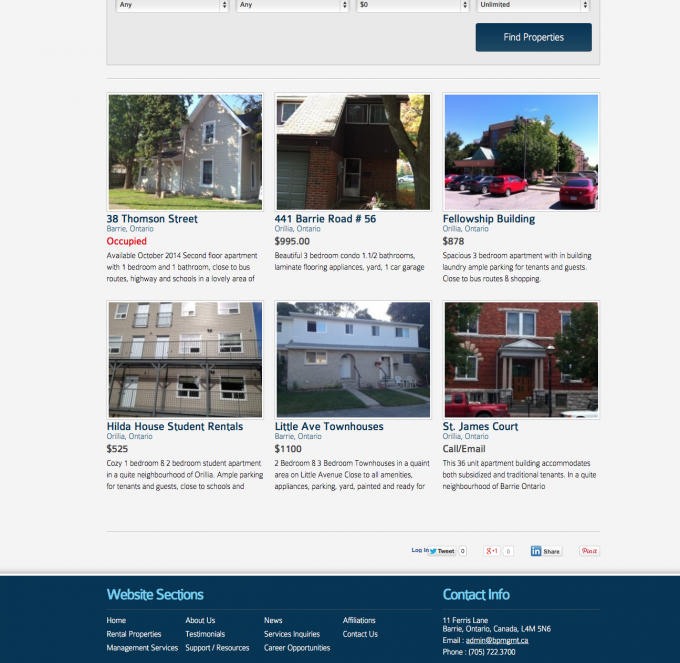Open the 38 Thomson Street photo
This screenshot has width=680, height=663.
click(185, 152)
